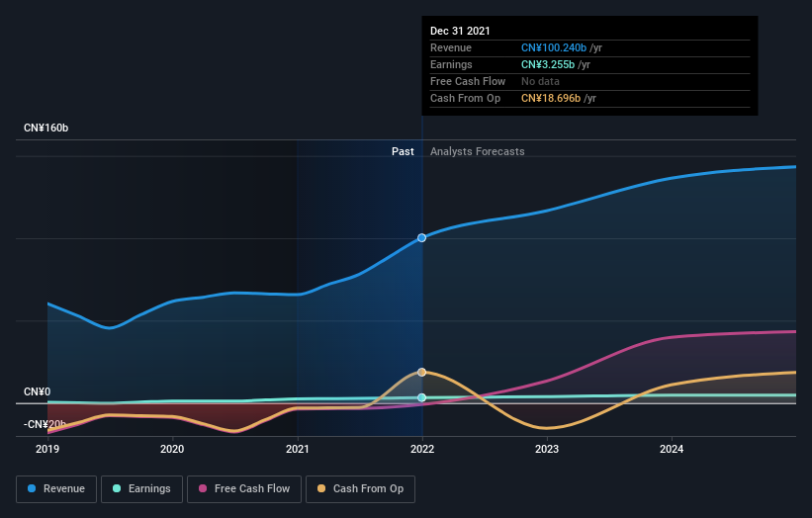This screenshot has width=812, height=518.
Task: Click the 2021 x-axis label
Action: (x=298, y=449)
